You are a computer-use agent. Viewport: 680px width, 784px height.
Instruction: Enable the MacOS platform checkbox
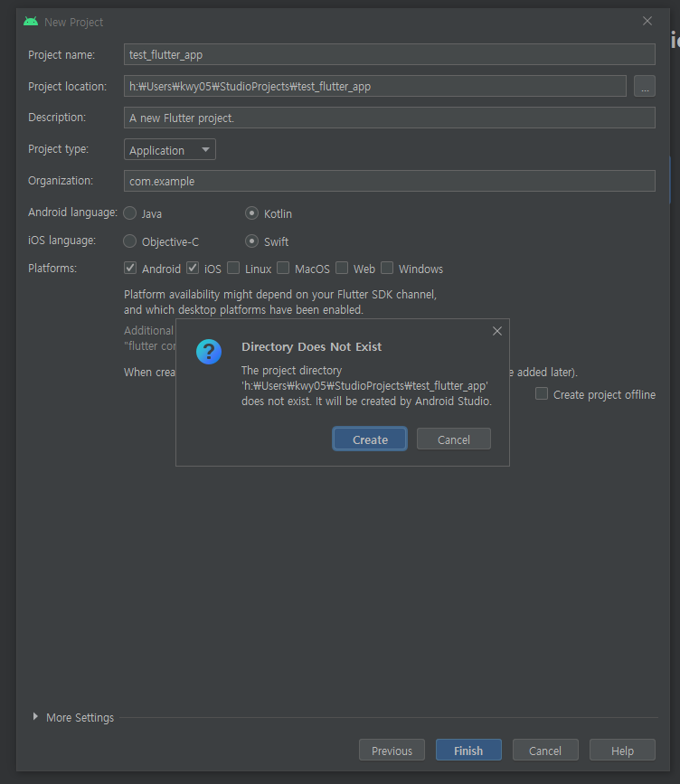coord(283,268)
